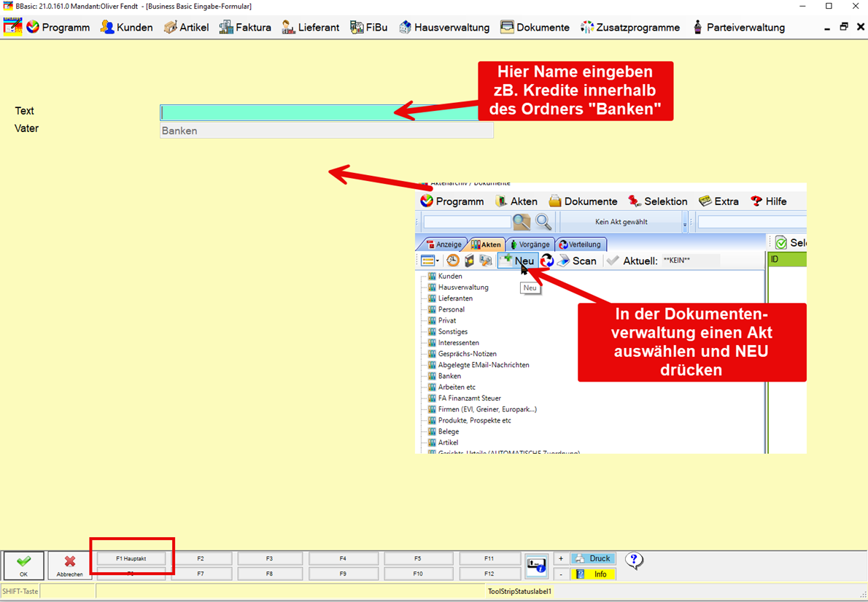Minimize the inner form window

tap(827, 27)
